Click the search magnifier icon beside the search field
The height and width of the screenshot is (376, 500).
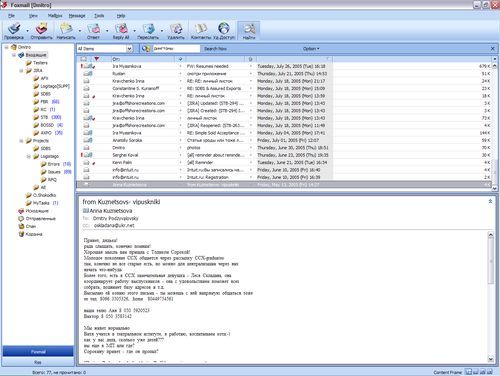click(x=146, y=49)
